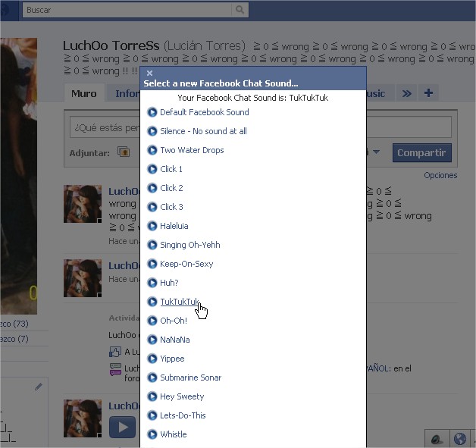476x448 pixels.
Task: Pick the Haleluia sound
Action: [174, 226]
